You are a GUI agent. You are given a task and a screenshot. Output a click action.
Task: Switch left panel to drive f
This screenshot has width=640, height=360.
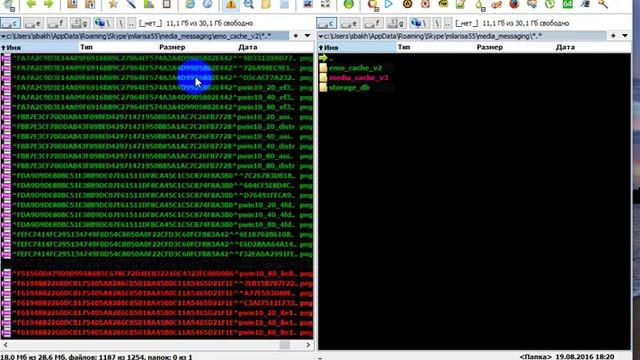tap(57, 23)
